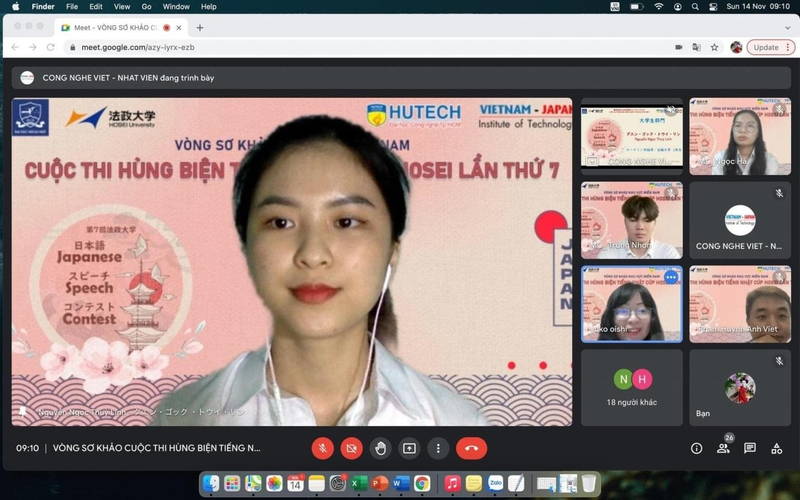Click the Chrome Update button
The image size is (800, 500).
[x=766, y=47]
